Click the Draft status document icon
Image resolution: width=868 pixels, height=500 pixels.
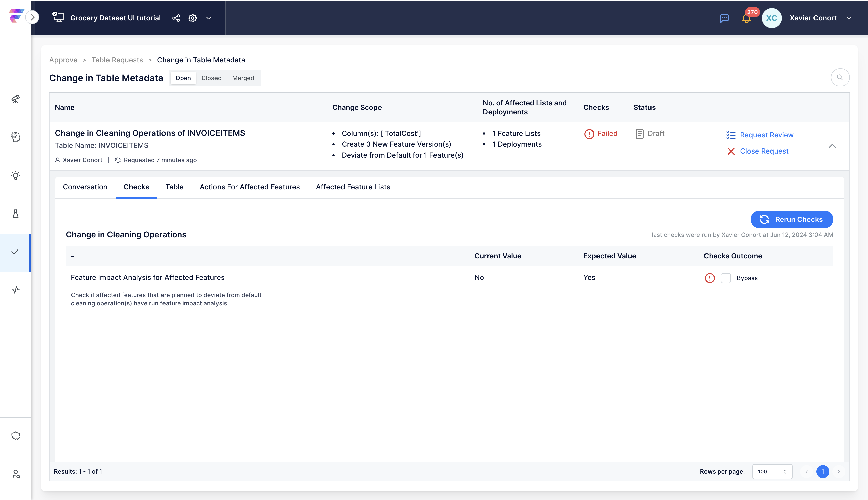[639, 134]
